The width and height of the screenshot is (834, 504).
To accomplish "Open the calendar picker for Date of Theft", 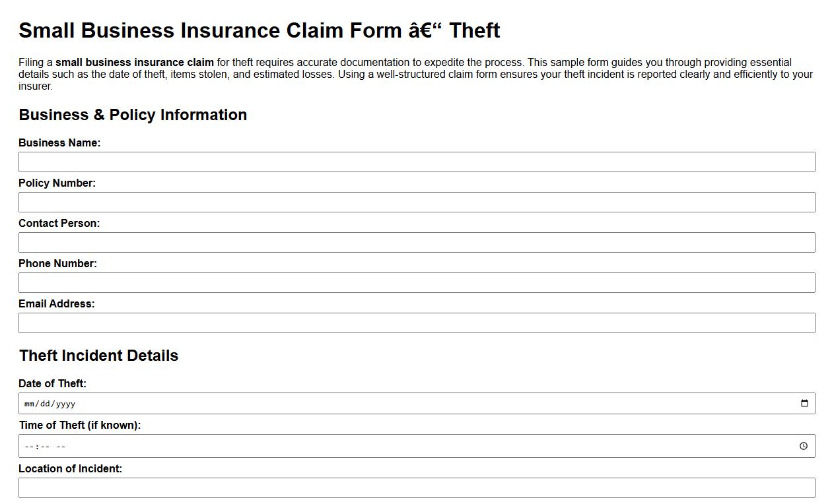I will (x=804, y=403).
